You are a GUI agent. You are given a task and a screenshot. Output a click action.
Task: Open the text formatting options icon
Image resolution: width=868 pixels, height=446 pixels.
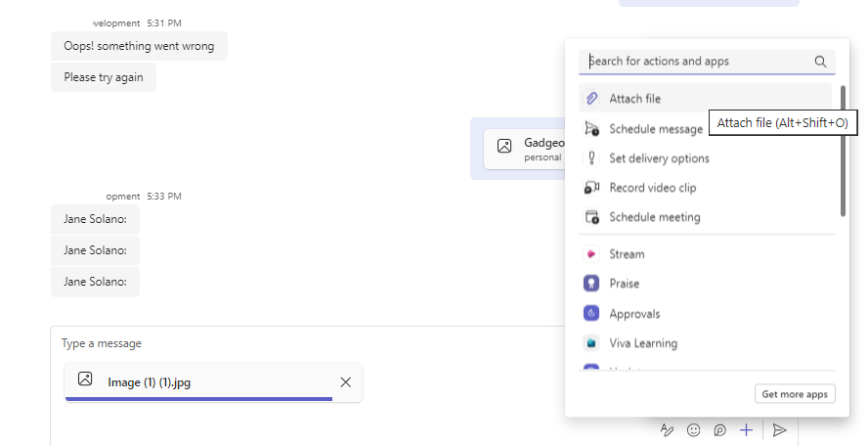(667, 430)
